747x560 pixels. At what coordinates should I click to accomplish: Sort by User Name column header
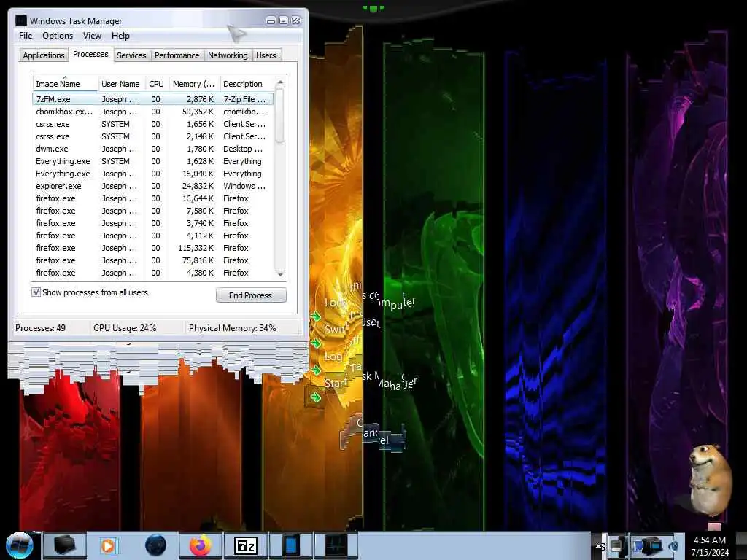120,84
